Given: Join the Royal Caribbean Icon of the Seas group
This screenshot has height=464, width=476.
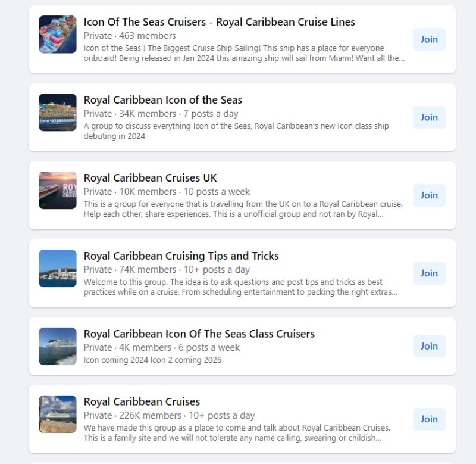Looking at the screenshot, I should 429,117.
